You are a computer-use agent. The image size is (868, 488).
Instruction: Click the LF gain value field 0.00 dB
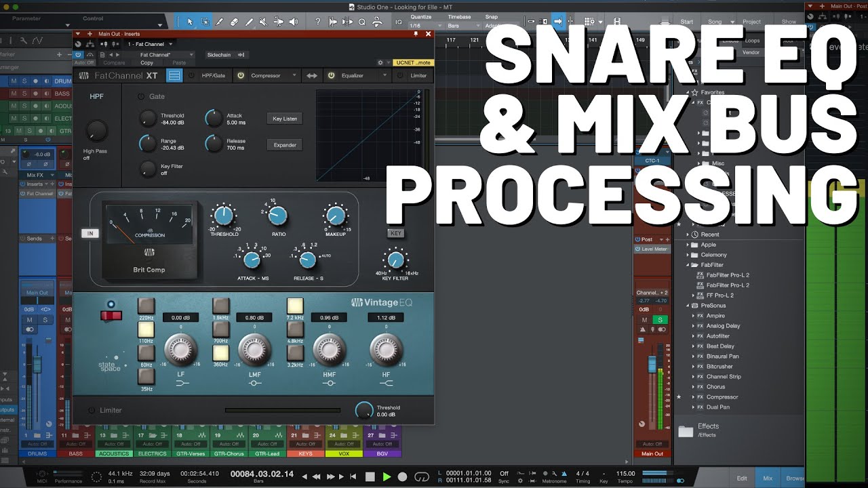click(x=180, y=317)
